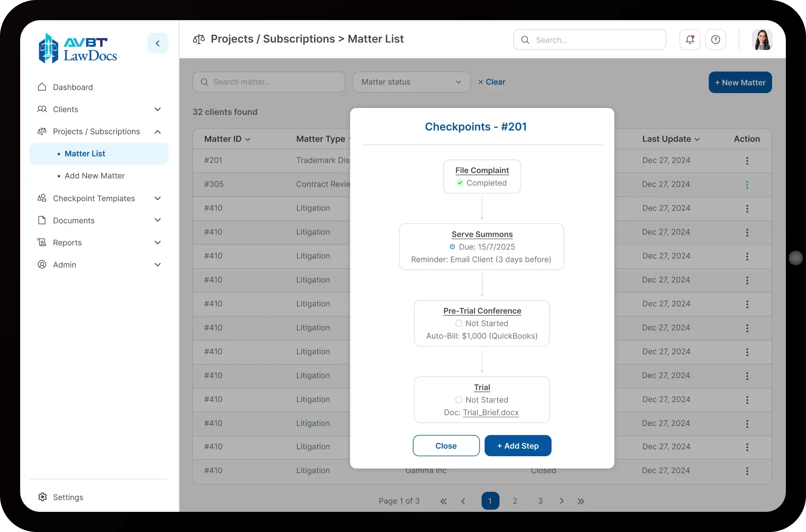Click the Search matter field

click(269, 82)
